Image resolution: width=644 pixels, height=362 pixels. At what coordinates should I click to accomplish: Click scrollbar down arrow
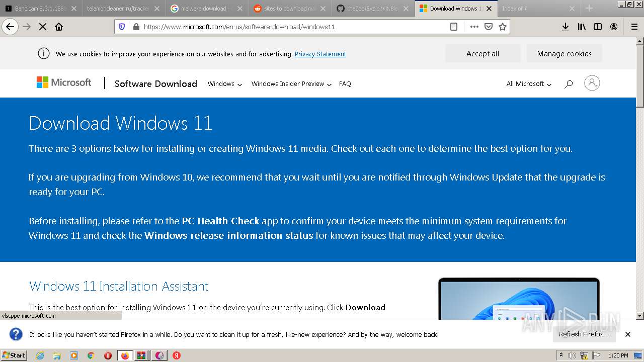click(640, 316)
